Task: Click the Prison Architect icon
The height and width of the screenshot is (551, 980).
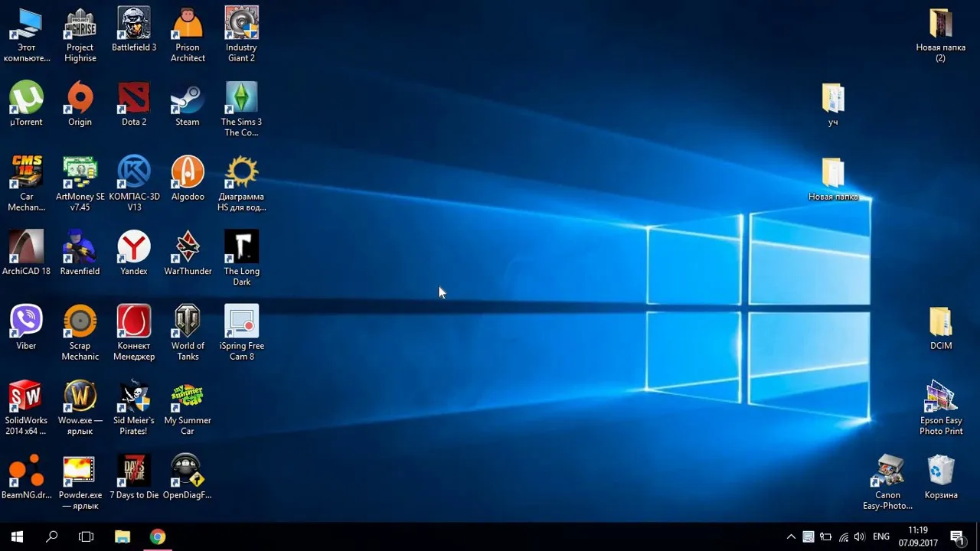Action: tap(188, 35)
